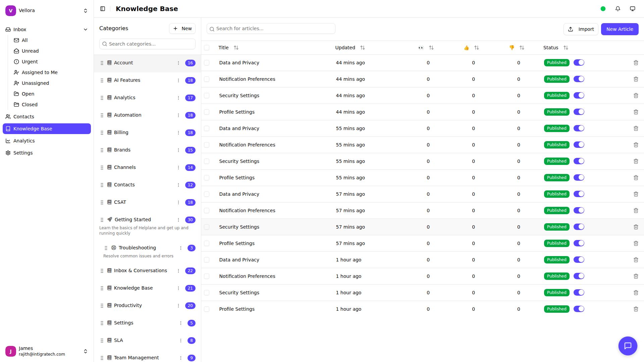Delete the first Data and Privacy article
Image resolution: width=644 pixels, height=362 pixels.
tap(636, 63)
